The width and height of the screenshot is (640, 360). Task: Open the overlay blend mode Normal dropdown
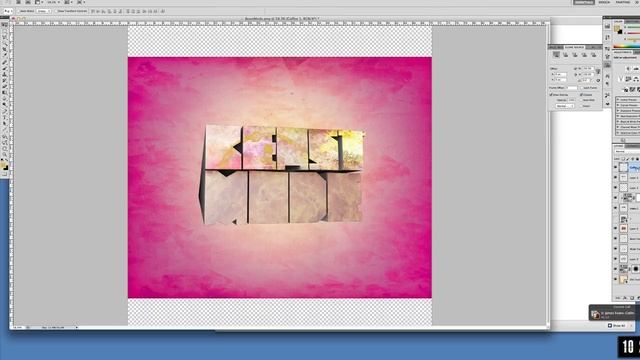(565, 106)
